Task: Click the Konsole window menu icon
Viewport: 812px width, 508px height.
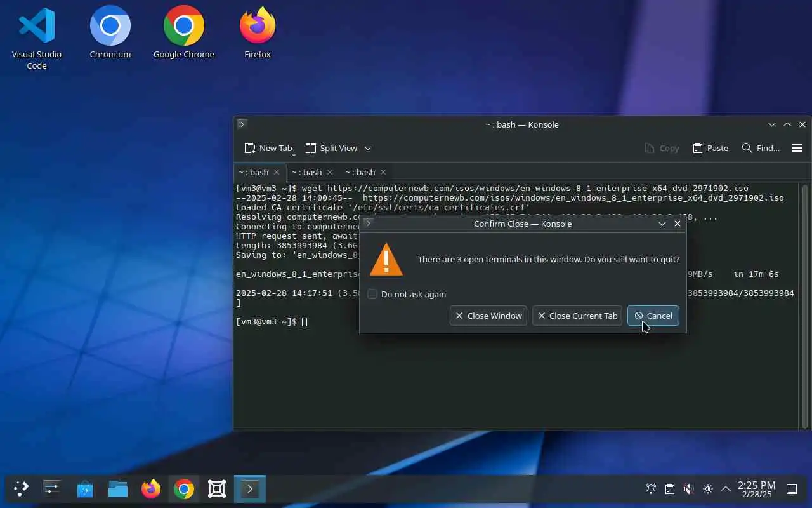Action: point(242,124)
